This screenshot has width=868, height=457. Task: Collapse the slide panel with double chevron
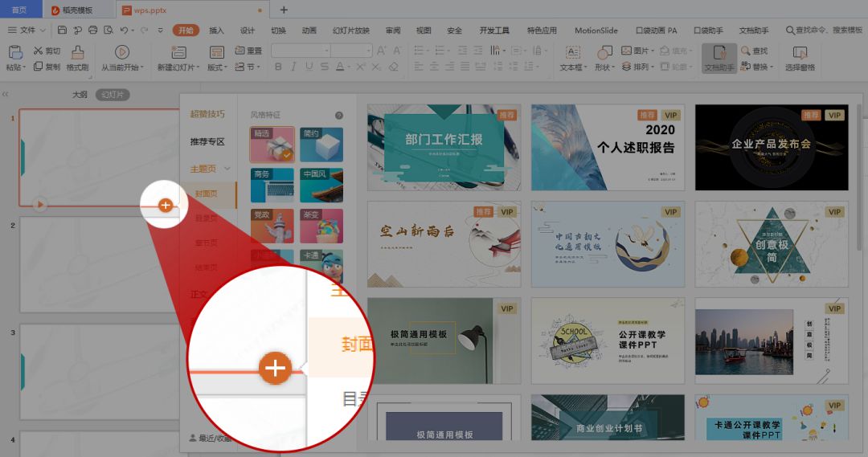coord(6,94)
